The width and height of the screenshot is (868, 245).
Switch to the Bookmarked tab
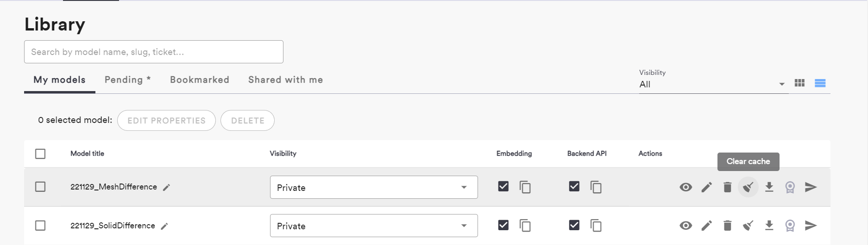200,80
